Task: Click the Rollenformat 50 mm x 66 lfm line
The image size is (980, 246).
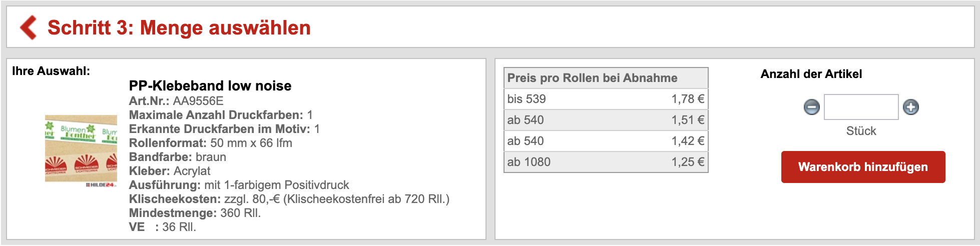Action: point(210,143)
